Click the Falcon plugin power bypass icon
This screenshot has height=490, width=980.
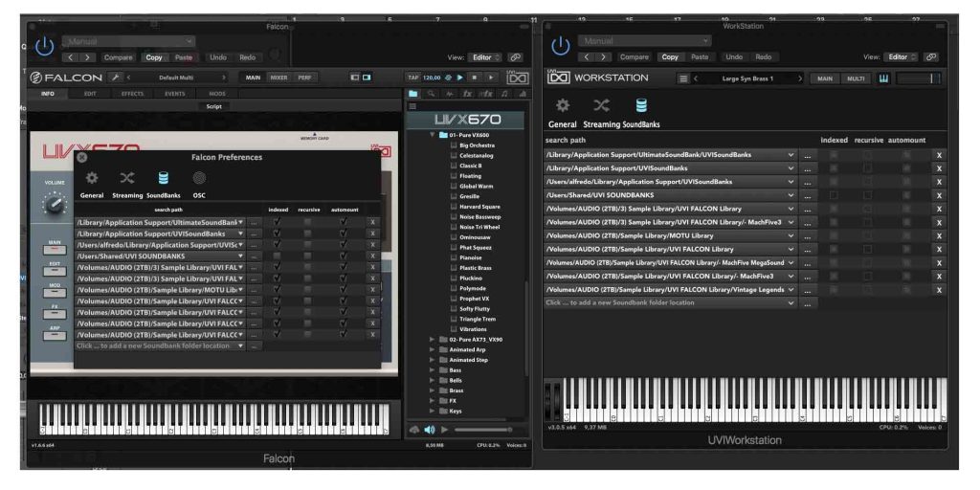click(x=45, y=46)
